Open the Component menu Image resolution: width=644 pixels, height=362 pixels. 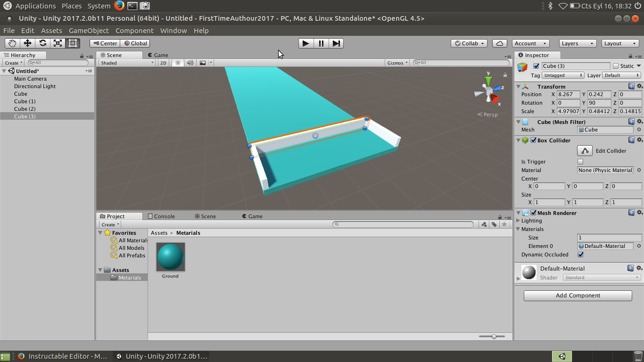(134, 31)
